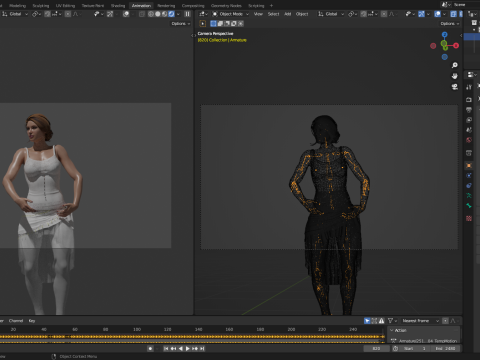The height and width of the screenshot is (360, 480).
Task: Open left viewport Options dropdown
Action: pos(181,24)
